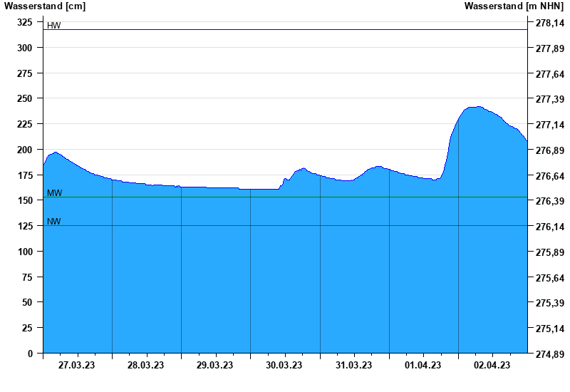The image size is (570, 392).
Task: Click the 225 value on left axis
Action: point(25,124)
